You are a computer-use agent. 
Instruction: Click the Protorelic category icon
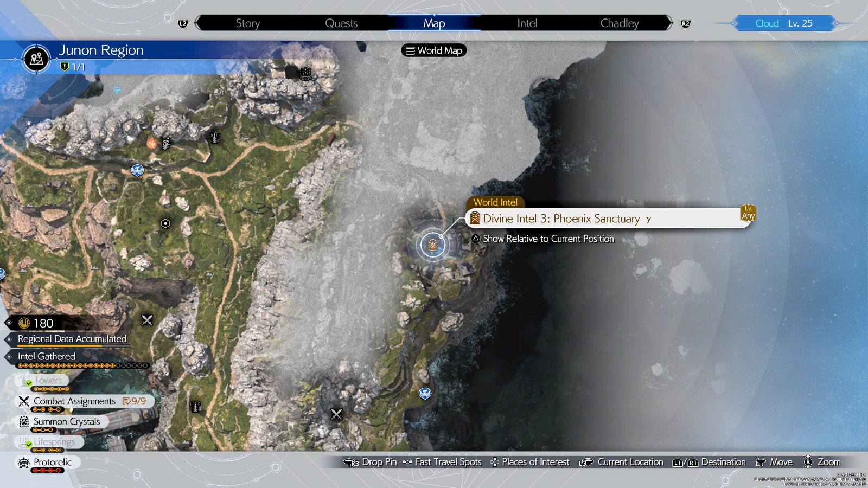coord(24,463)
